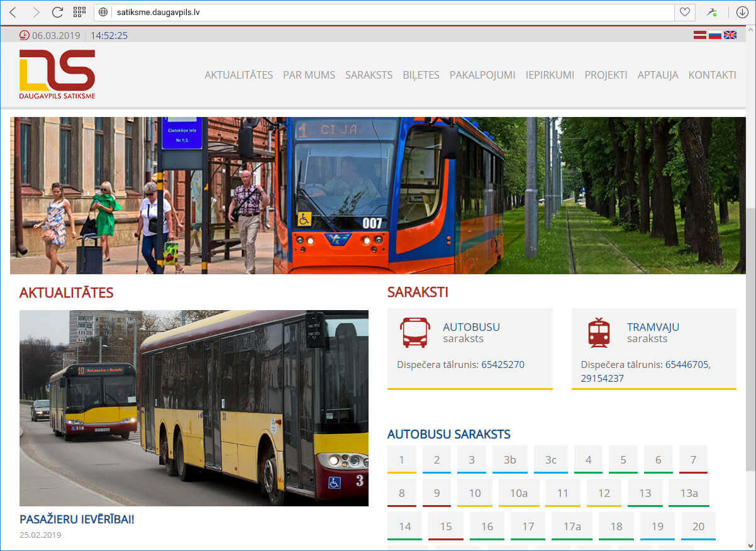Open the yellow buses news thumbnail
This screenshot has height=551, width=756.
coord(194,408)
